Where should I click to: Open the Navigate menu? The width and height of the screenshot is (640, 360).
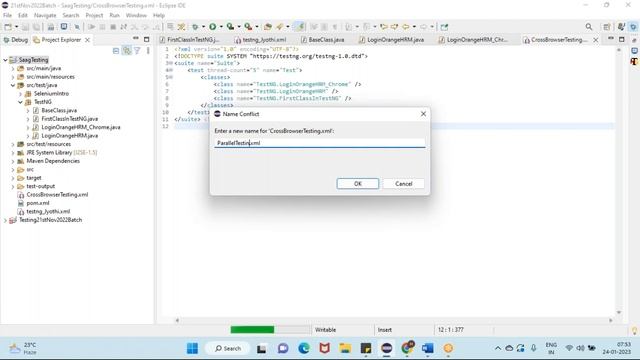coord(45,15)
